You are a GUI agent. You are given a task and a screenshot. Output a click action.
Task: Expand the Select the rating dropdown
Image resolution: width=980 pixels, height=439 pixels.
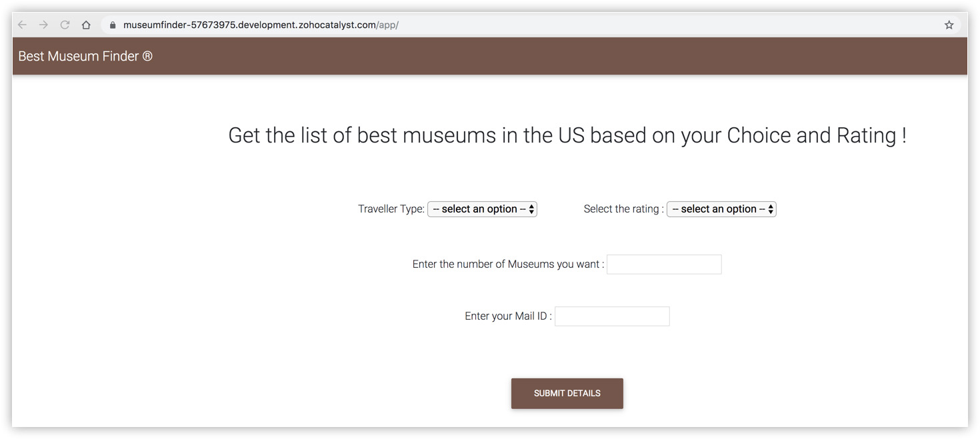coord(721,209)
